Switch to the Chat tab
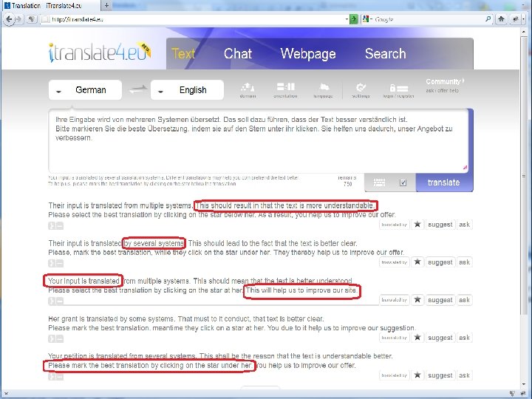 click(238, 54)
